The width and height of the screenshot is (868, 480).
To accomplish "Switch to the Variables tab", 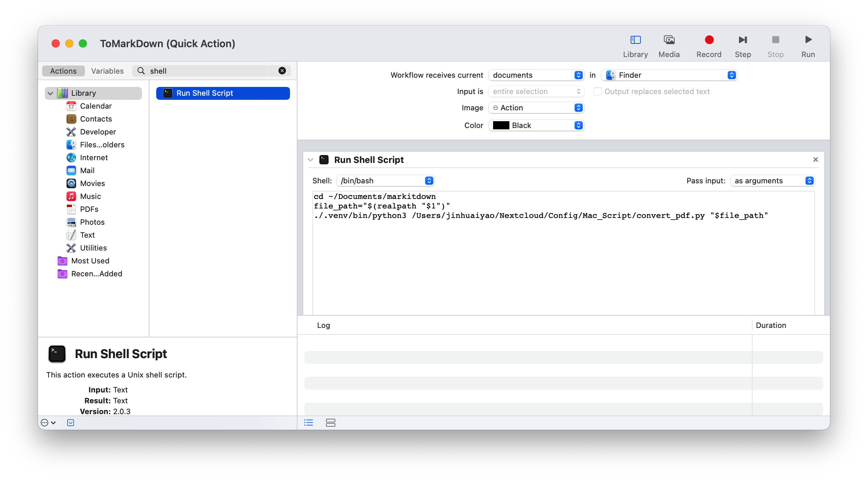I will 107,71.
